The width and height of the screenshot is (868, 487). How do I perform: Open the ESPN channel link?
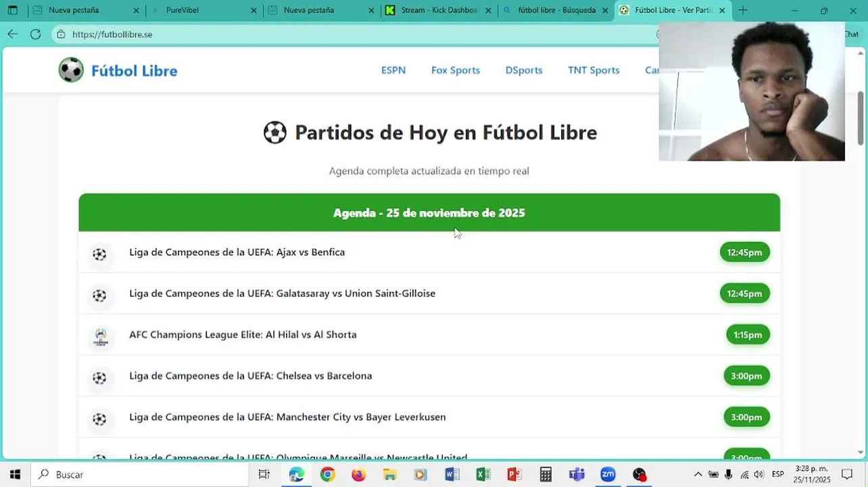click(x=393, y=70)
